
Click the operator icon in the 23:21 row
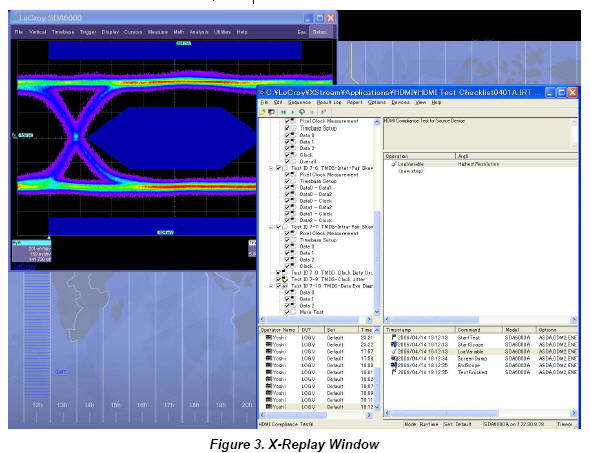(x=269, y=337)
